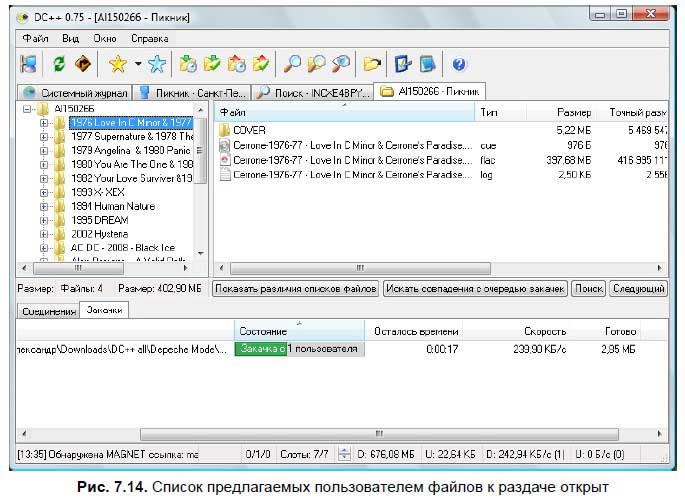The image size is (685, 502).
Task: Click the slots spinner arrows in status bar
Action: point(345,455)
